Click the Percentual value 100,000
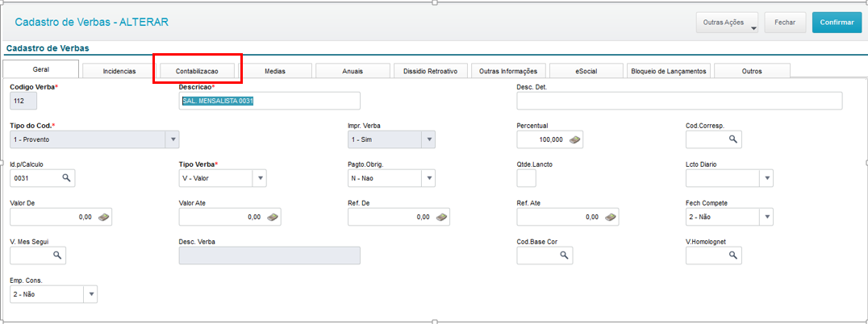The image size is (868, 324). [551, 140]
